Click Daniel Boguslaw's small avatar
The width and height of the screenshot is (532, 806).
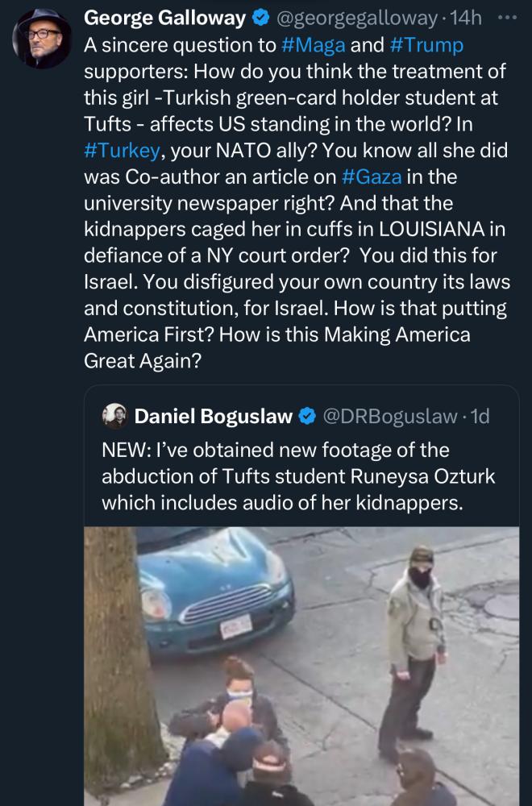(114, 415)
